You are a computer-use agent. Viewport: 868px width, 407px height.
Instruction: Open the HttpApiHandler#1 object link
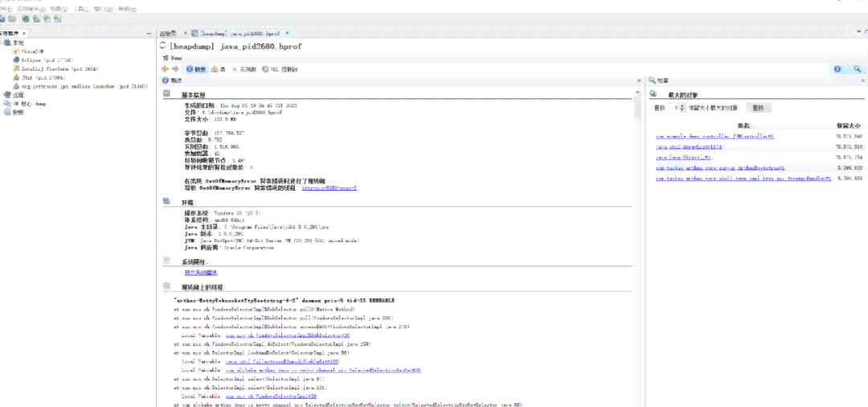point(743,179)
